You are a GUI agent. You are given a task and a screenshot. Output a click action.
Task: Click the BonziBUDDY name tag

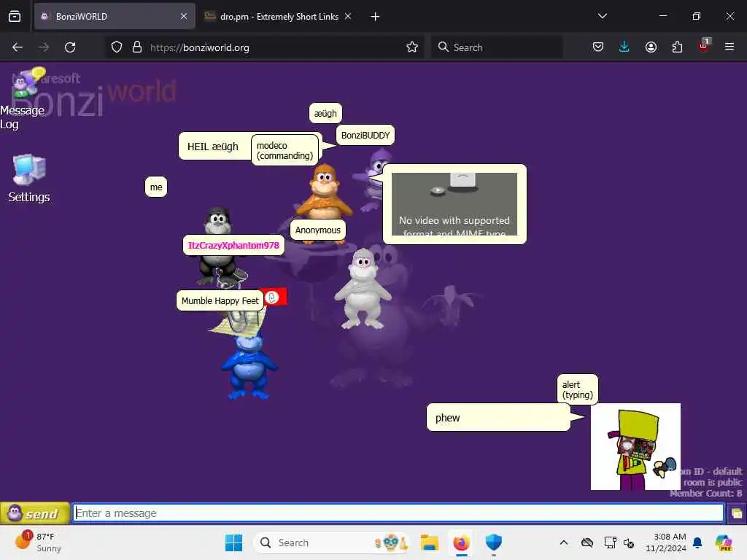point(365,135)
